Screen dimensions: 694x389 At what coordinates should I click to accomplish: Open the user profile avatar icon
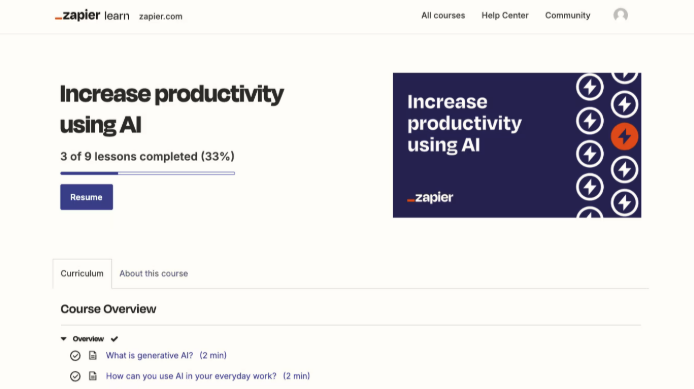(x=621, y=15)
